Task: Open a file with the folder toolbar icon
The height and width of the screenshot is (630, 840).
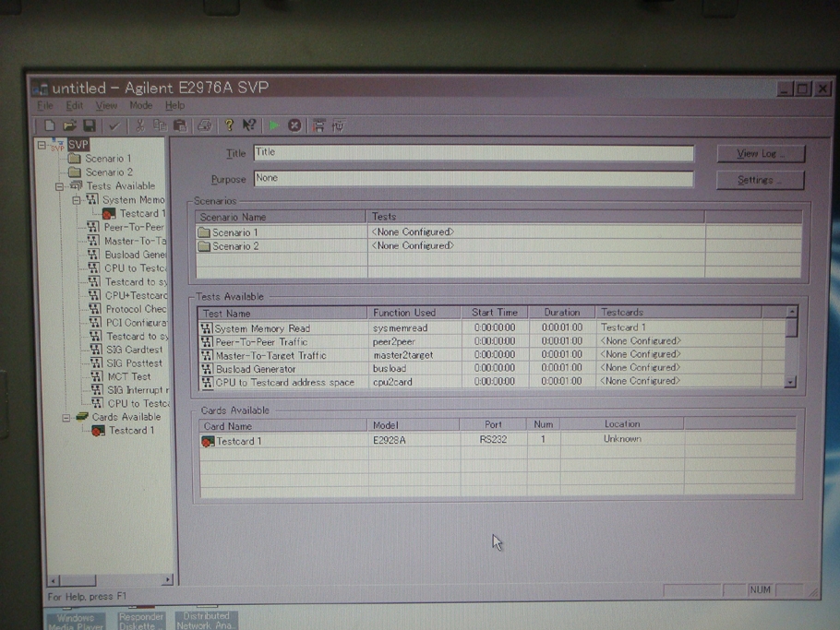Action: (x=69, y=125)
